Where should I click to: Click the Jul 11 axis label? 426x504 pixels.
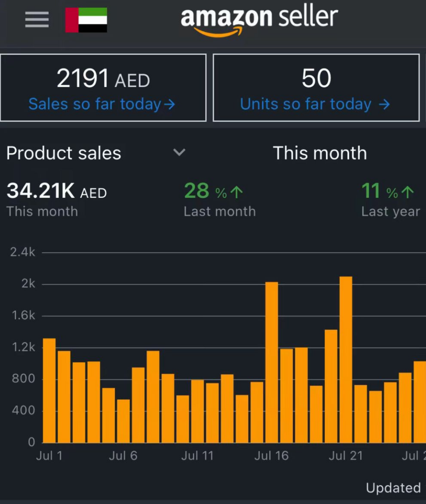pyautogui.click(x=197, y=456)
